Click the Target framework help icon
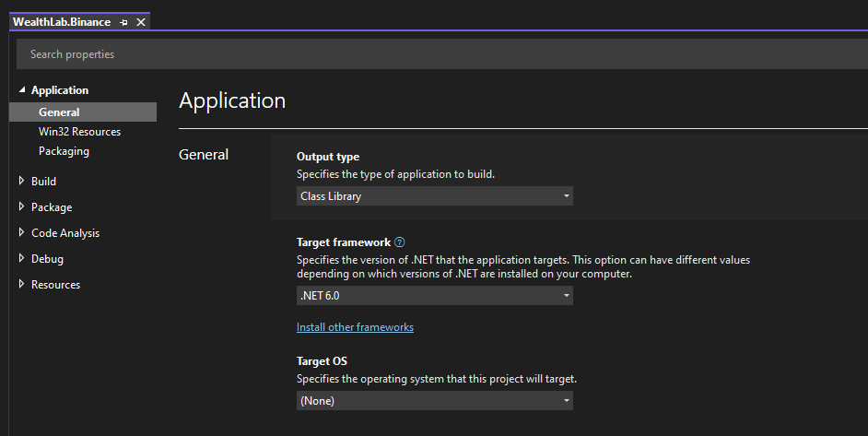 tap(399, 242)
